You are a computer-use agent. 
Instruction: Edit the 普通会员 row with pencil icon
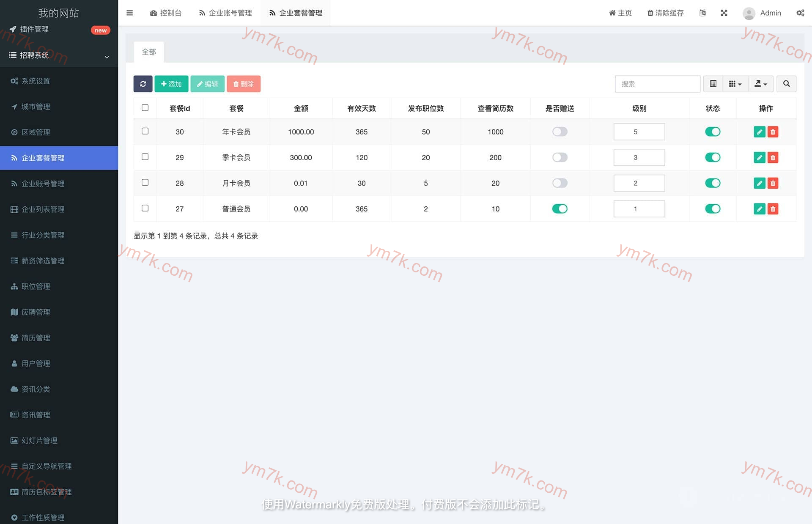coord(760,209)
